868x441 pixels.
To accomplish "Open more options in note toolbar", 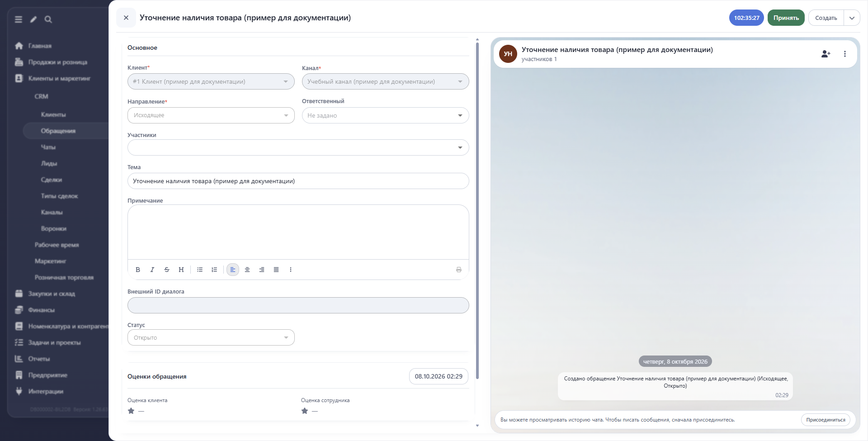I will (x=291, y=270).
